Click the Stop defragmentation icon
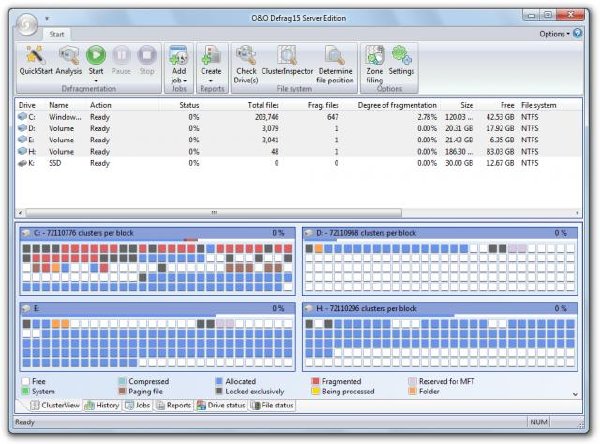 pyautogui.click(x=147, y=56)
